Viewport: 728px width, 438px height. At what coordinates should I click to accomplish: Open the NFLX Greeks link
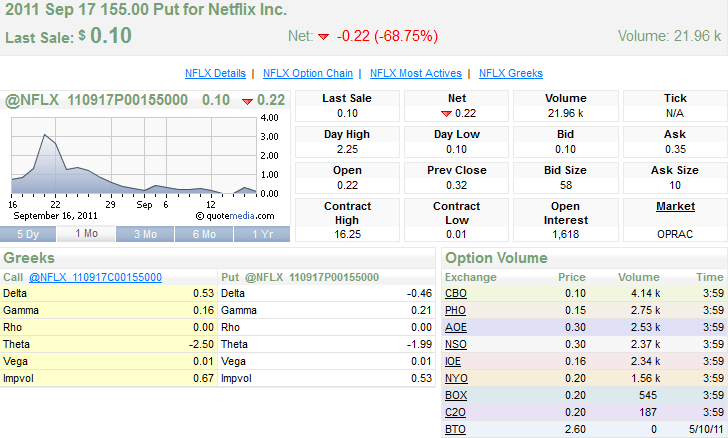coord(511,73)
